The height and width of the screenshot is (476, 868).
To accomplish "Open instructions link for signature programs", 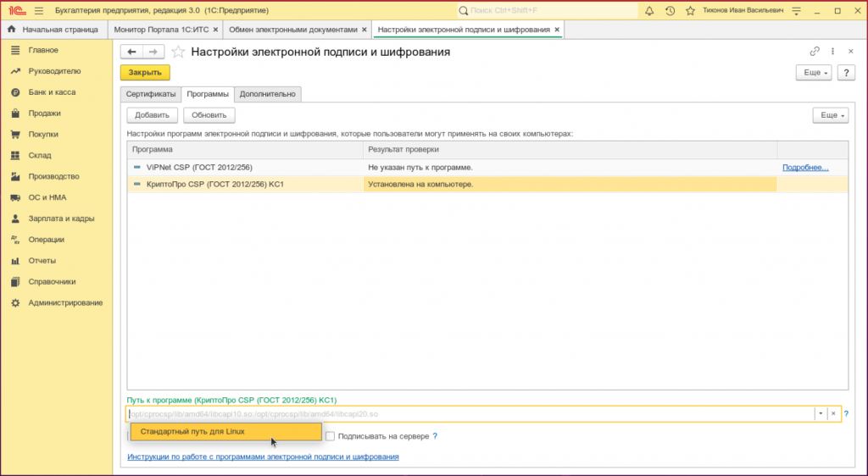I will [x=263, y=457].
